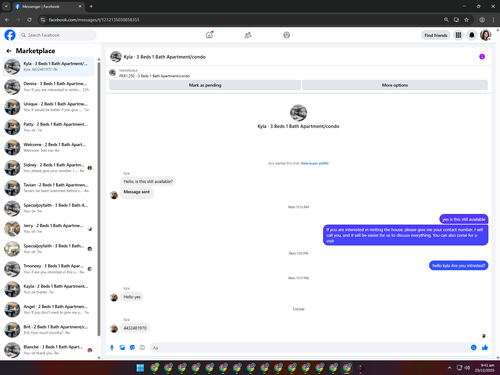Screen dimensions: 500x375
Task: Click the 'hello kyla Are you intrested?' bubble
Action: [458, 266]
